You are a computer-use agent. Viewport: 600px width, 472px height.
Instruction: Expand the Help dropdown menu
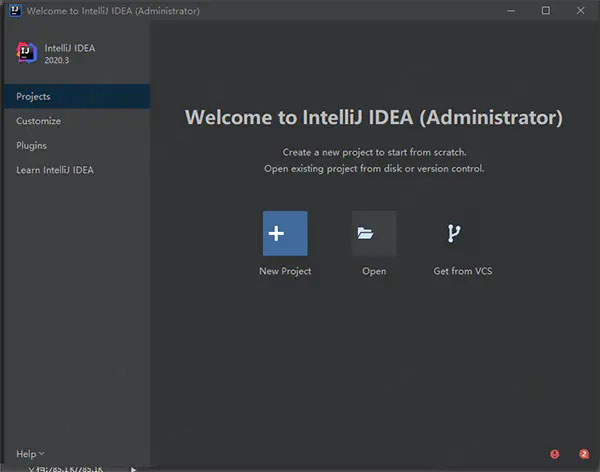click(30, 454)
